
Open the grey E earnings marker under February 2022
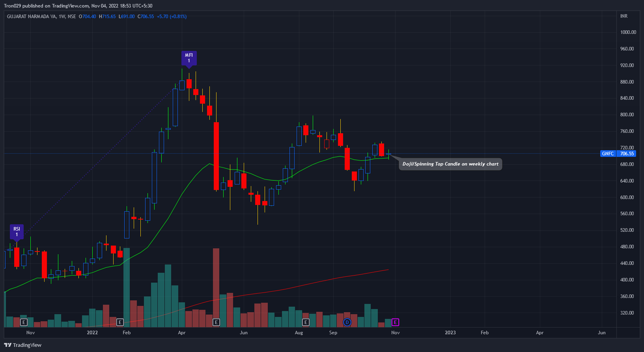click(120, 322)
